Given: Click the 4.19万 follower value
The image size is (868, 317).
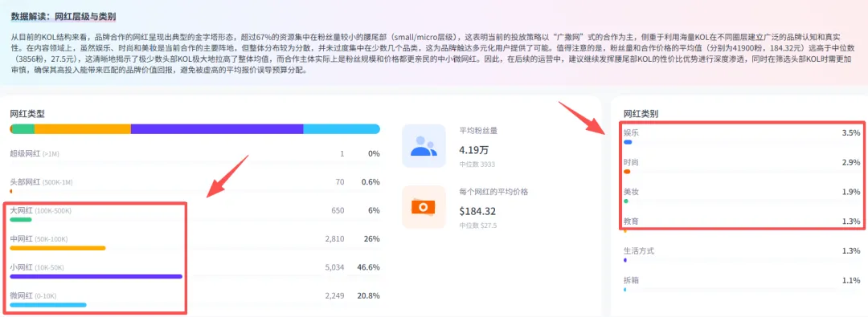Looking at the screenshot, I should pos(474,149).
